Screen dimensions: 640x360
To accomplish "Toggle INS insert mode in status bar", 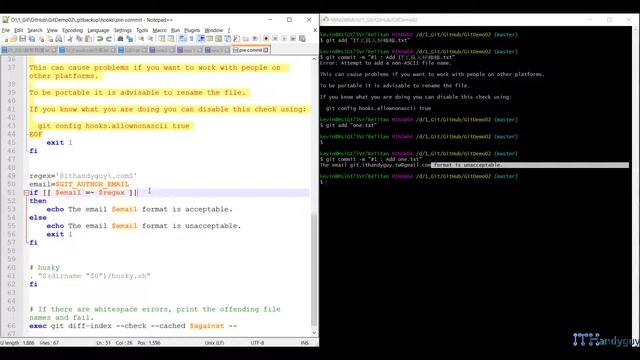I will [x=304, y=343].
